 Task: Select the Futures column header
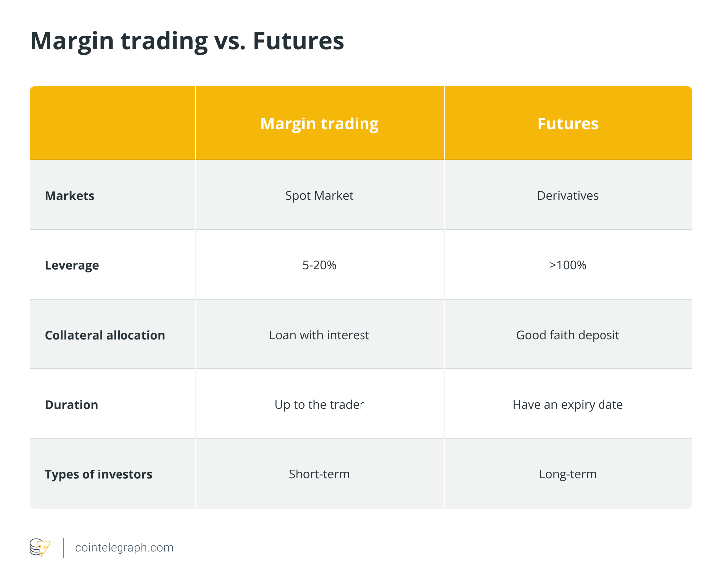pos(568,123)
